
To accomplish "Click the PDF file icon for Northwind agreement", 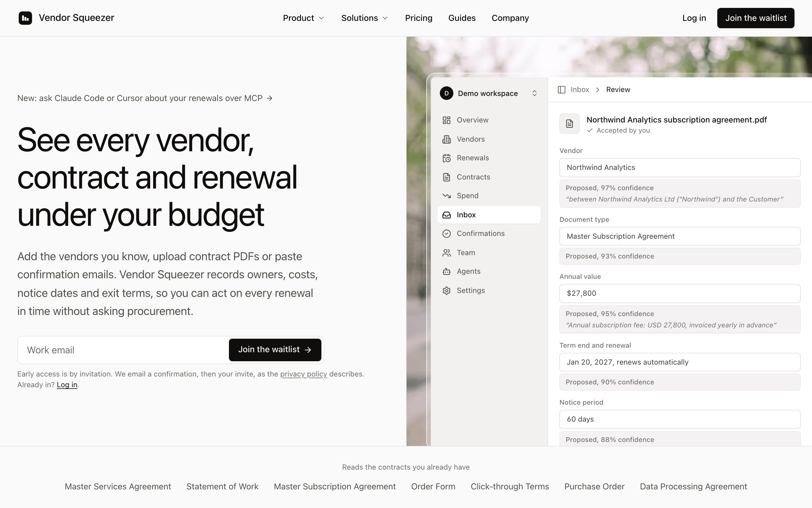I will [569, 124].
